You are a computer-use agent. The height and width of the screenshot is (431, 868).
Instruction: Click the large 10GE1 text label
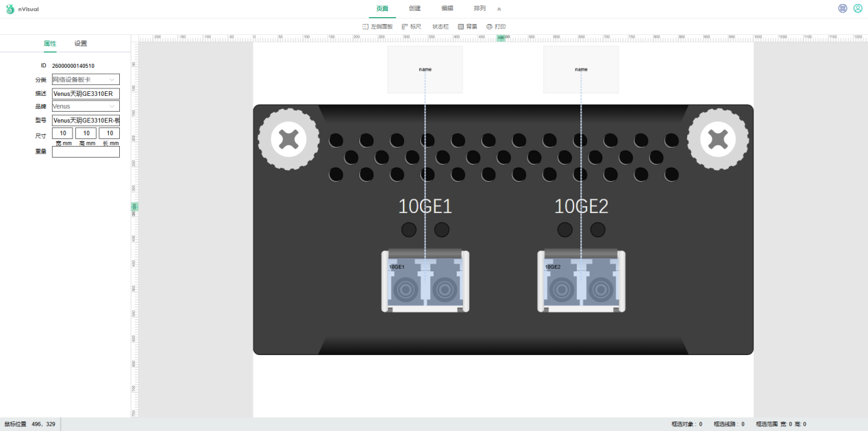[425, 206]
